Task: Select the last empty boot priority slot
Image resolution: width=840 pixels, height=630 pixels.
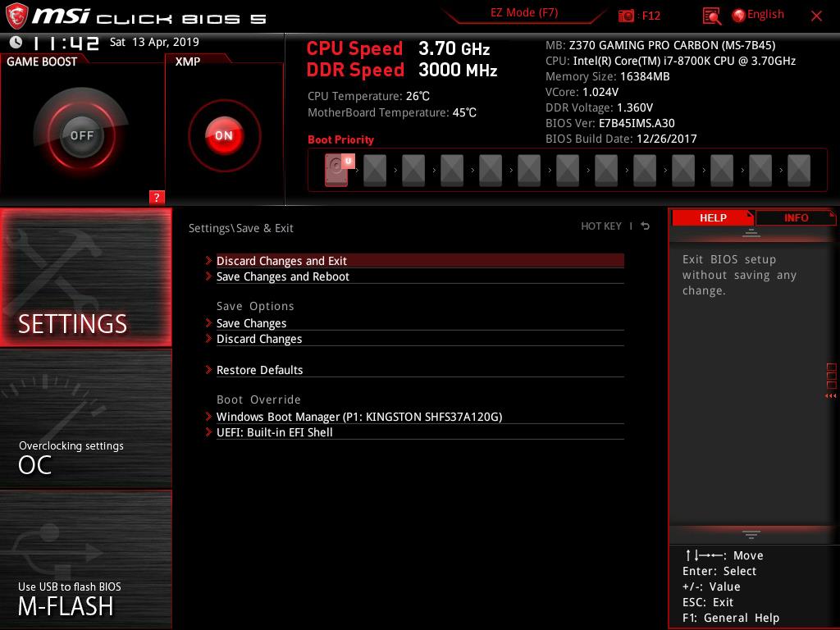Action: [799, 171]
